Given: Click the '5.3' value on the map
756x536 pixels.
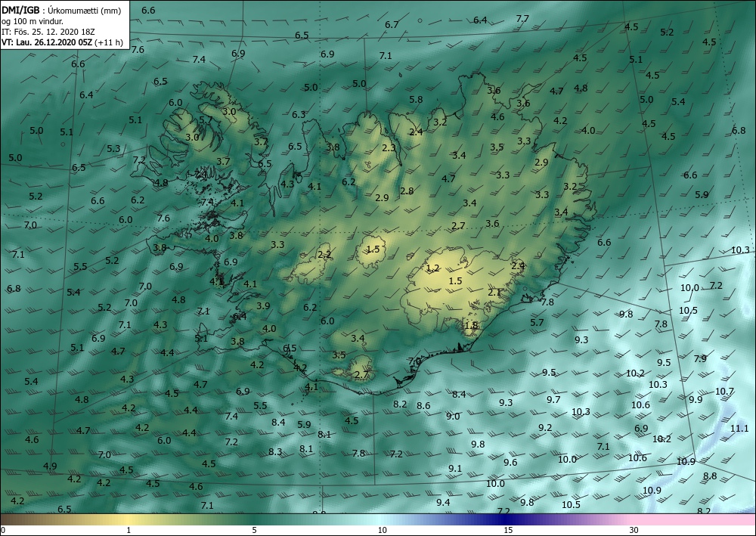Looking at the screenshot, I should coord(113,149).
